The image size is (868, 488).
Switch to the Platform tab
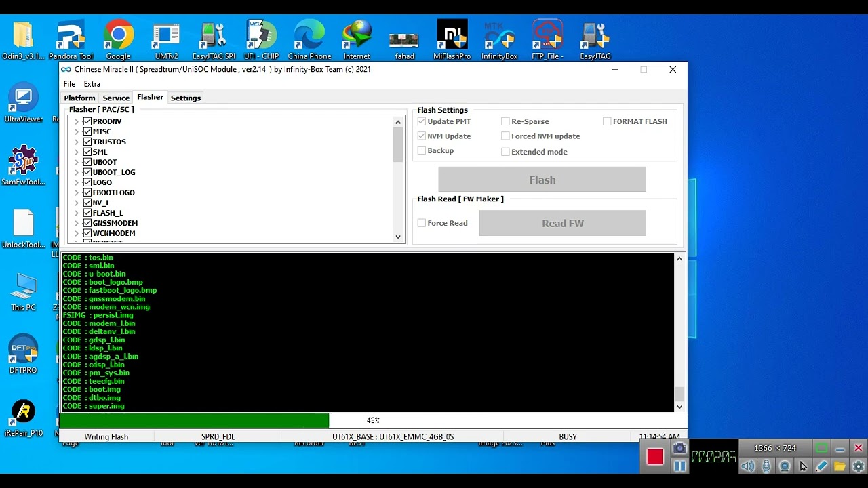[79, 98]
